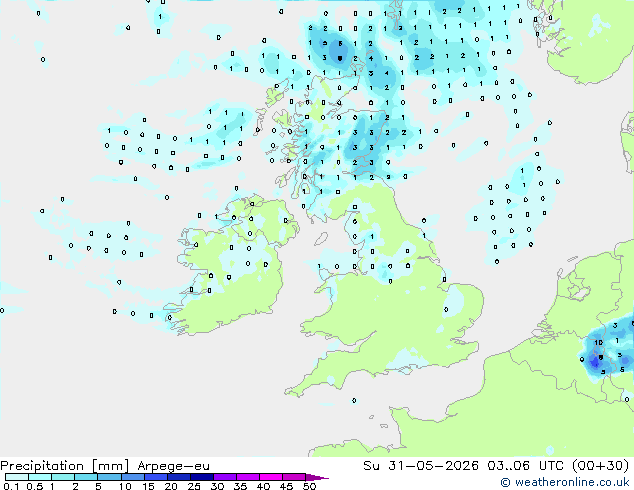Click the '0.1' legend scale label
Viewport: 634px width, 490px height.
(x=11, y=486)
